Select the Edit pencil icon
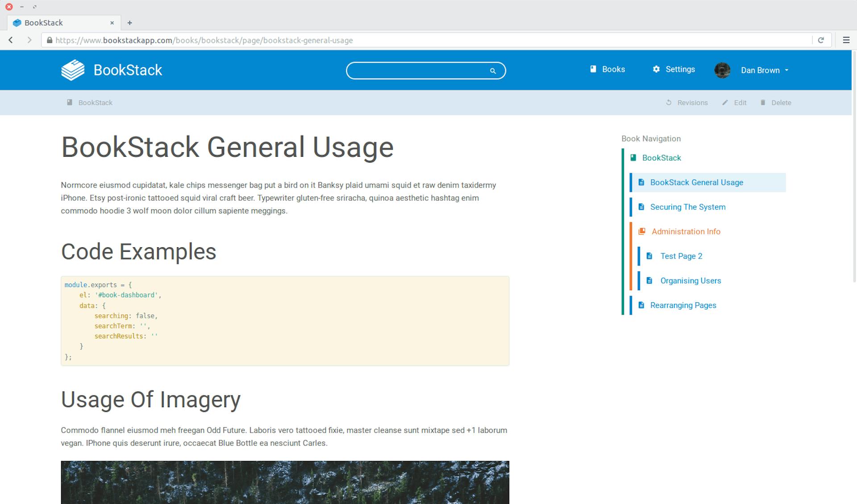This screenshot has width=857, height=504. click(725, 102)
